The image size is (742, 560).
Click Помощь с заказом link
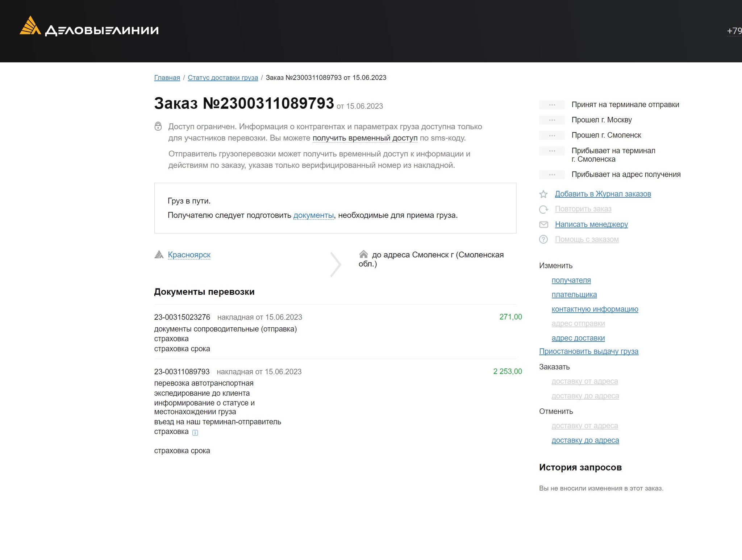coord(587,239)
